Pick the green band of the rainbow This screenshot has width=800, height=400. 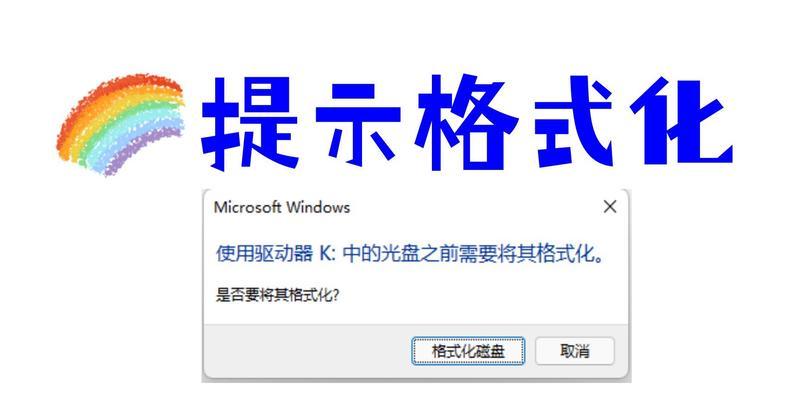(105, 134)
